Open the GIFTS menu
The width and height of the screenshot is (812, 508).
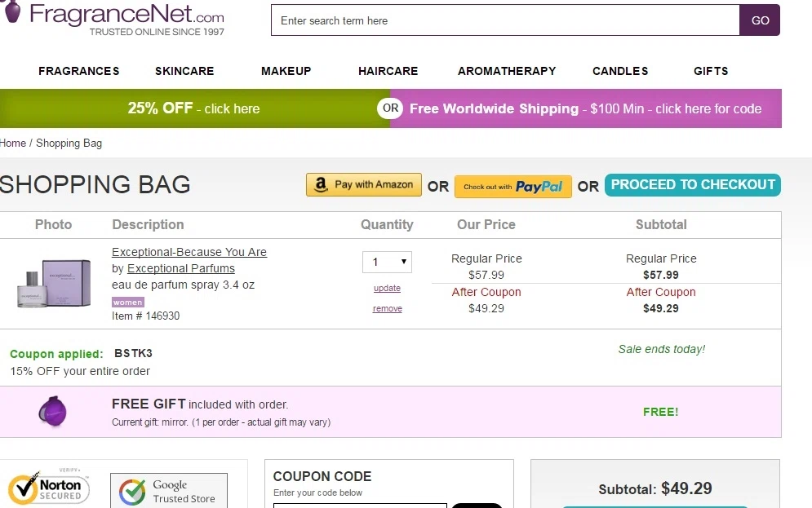(711, 71)
